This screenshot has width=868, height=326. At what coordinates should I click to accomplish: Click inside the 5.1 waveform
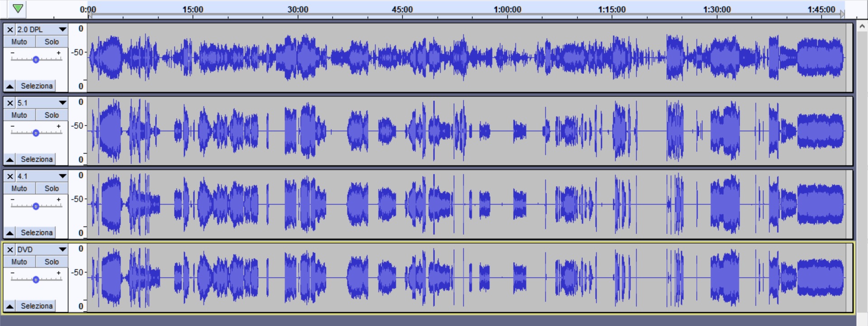pyautogui.click(x=466, y=131)
